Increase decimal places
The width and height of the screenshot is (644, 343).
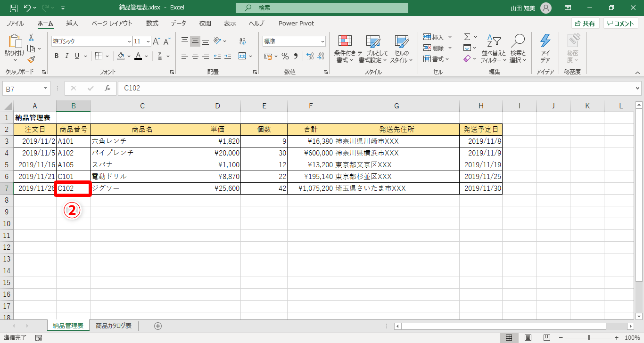click(x=310, y=56)
